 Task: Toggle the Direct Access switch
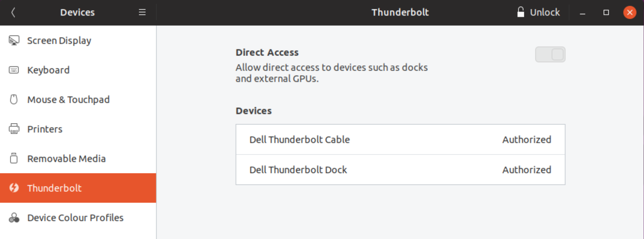coord(550,55)
